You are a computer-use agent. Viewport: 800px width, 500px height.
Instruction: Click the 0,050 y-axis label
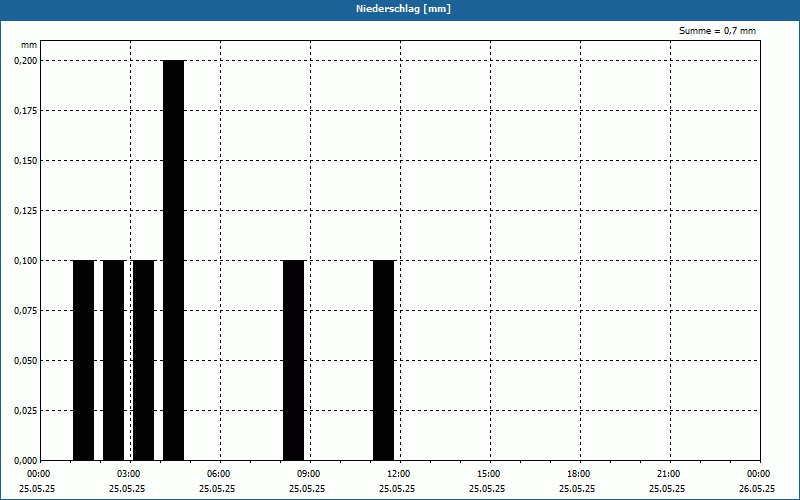(26, 361)
